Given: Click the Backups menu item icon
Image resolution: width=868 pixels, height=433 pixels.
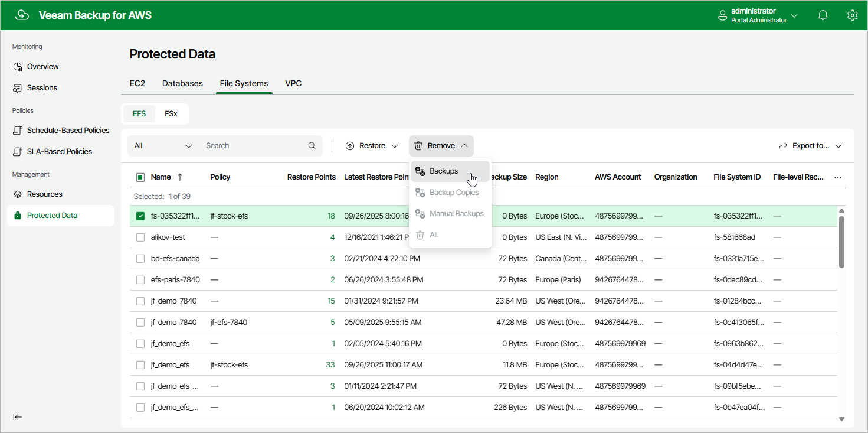Looking at the screenshot, I should tap(420, 171).
